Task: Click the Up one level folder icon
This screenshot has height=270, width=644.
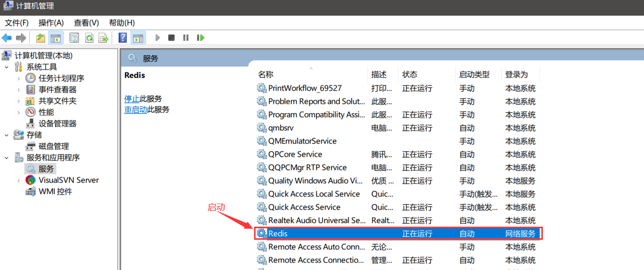Action: point(41,38)
